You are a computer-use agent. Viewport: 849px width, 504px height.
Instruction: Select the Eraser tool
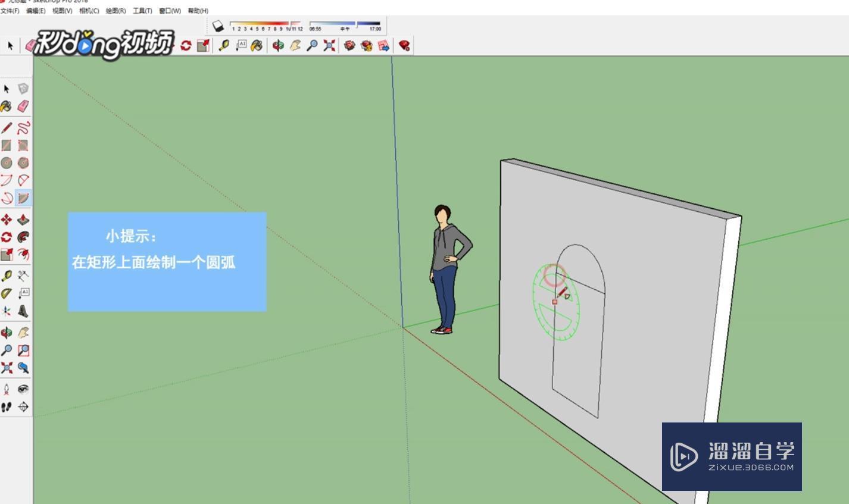[23, 106]
